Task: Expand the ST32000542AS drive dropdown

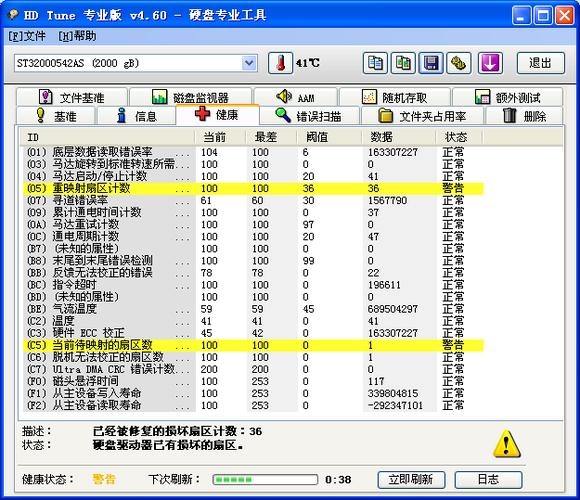Action: (249, 63)
